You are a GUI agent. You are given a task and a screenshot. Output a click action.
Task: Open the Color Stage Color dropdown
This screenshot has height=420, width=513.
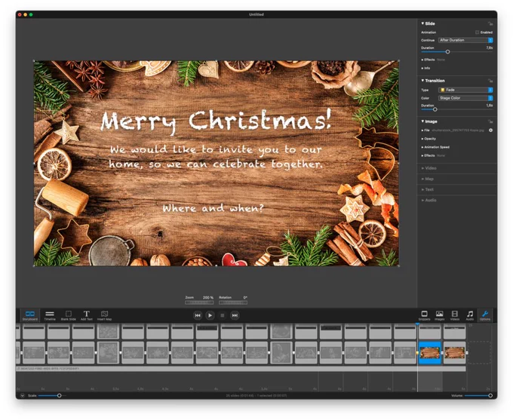coord(465,98)
